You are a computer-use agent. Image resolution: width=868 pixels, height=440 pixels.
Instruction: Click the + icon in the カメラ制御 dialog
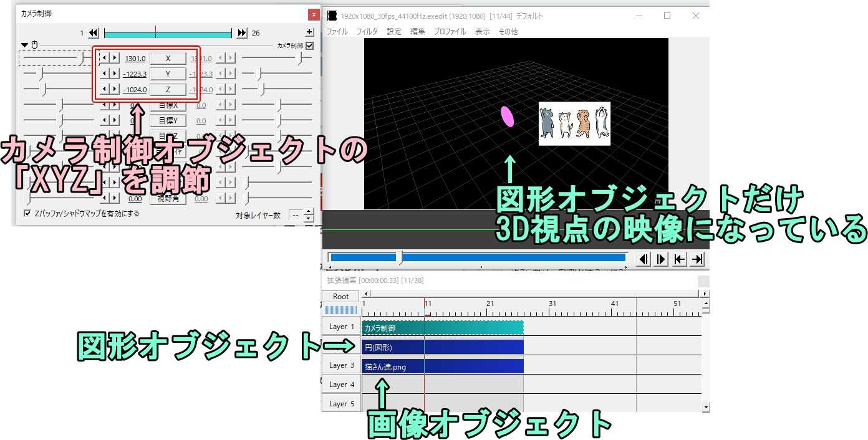[308, 32]
